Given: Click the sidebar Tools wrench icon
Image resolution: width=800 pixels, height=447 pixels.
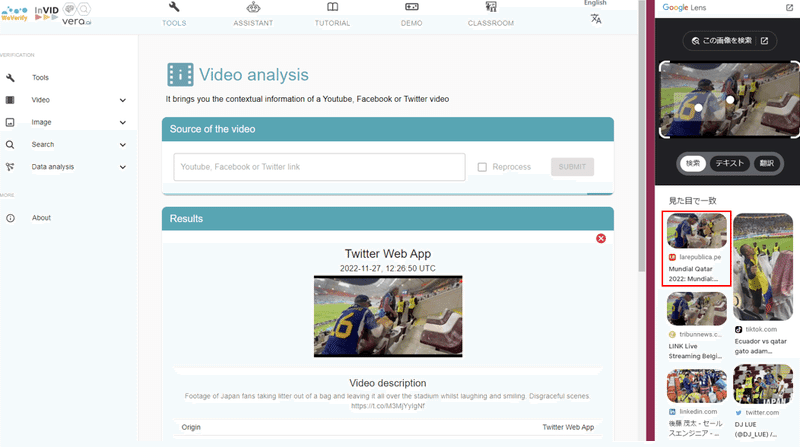Looking at the screenshot, I should point(10,78).
